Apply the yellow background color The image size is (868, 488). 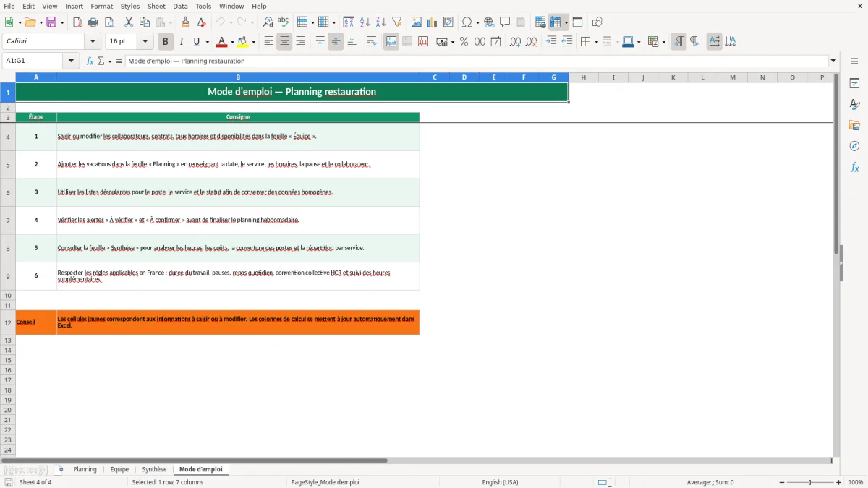(x=243, y=42)
